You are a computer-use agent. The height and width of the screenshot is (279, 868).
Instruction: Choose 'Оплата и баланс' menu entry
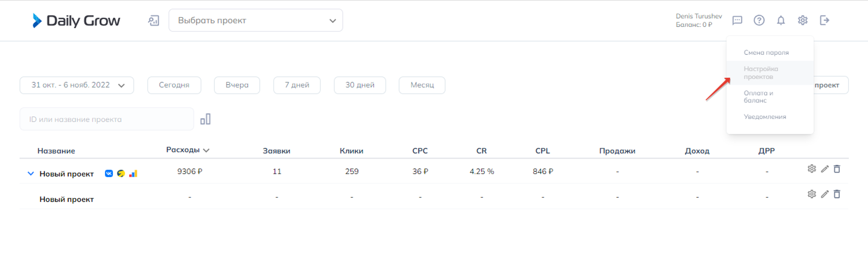click(x=758, y=97)
